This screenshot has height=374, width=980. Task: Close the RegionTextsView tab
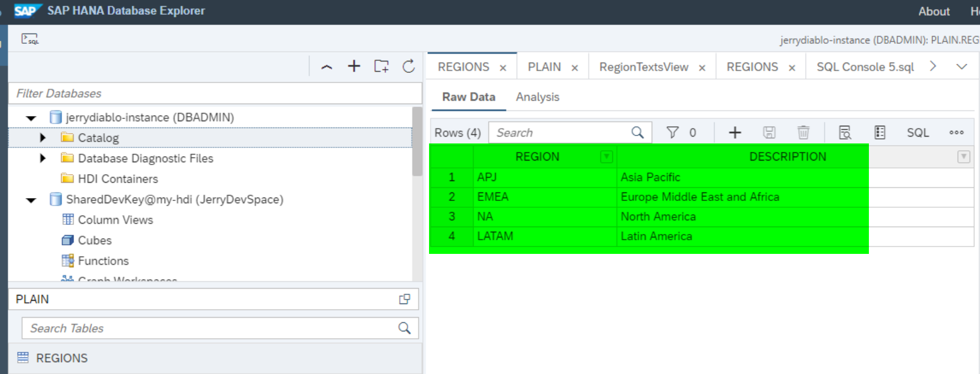pyautogui.click(x=702, y=68)
